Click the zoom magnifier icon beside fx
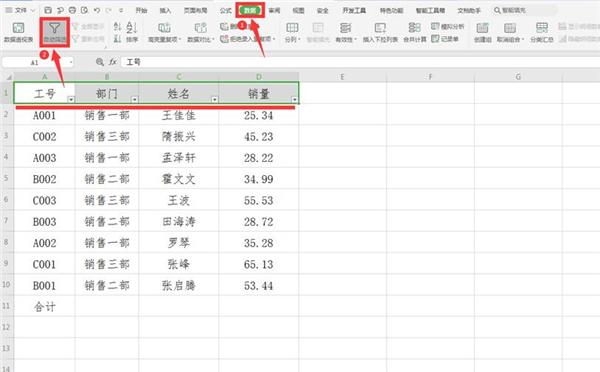Viewport: 600px width, 372px height. [100, 62]
